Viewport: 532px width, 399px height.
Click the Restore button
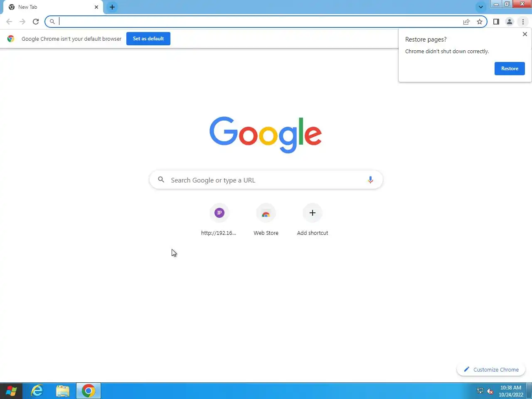coord(510,69)
